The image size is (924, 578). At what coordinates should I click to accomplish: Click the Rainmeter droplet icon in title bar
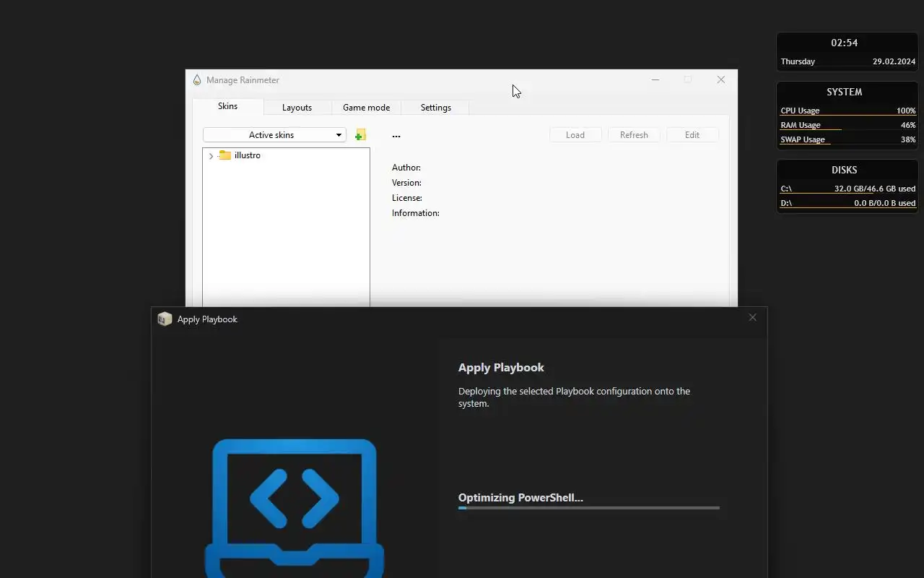(197, 80)
